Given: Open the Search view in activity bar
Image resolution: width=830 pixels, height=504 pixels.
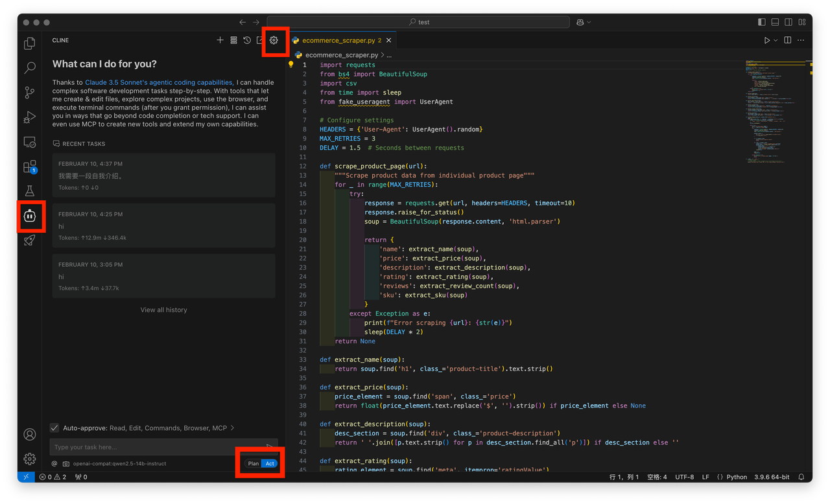Looking at the screenshot, I should click(30, 68).
